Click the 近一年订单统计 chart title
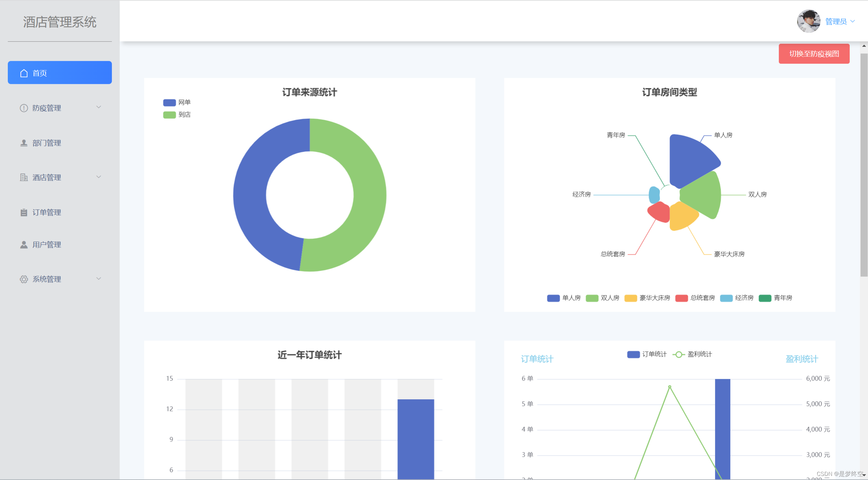 310,355
